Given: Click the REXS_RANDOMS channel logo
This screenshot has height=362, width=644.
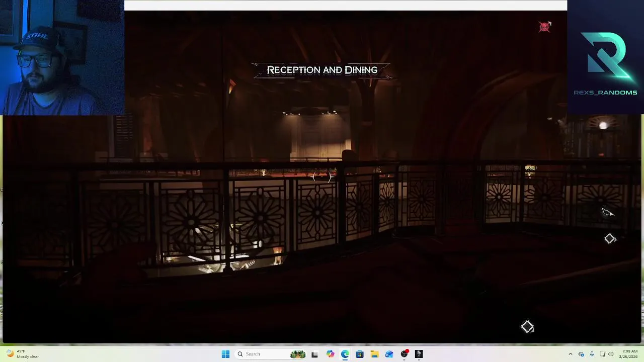Looking at the screenshot, I should tap(605, 63).
